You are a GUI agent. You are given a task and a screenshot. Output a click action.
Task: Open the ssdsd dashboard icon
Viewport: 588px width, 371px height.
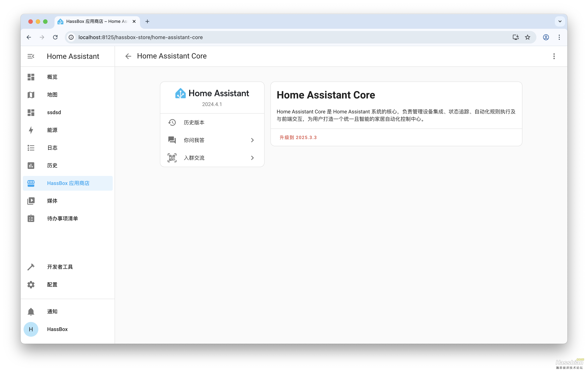(31, 112)
